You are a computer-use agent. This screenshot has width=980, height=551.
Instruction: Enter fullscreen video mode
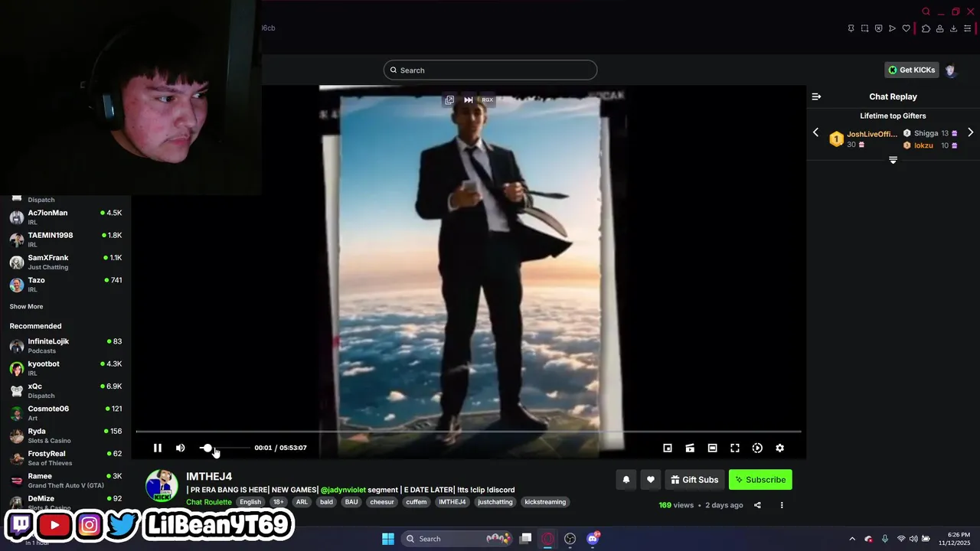click(x=735, y=448)
